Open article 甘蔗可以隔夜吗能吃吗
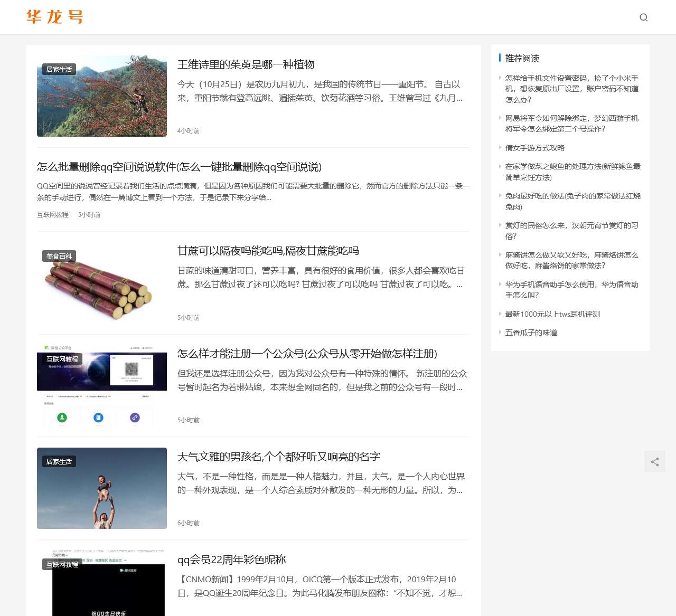This screenshot has height=616, width=676. pyautogui.click(x=268, y=251)
